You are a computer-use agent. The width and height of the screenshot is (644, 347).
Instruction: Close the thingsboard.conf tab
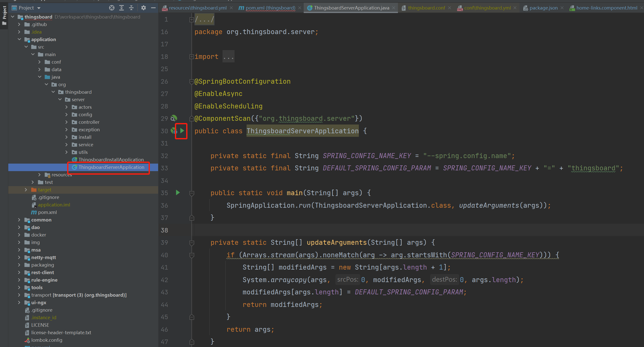450,8
